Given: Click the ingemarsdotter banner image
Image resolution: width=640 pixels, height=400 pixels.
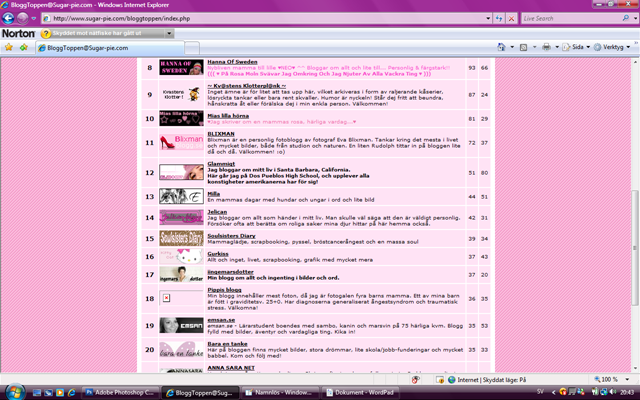Looking at the screenshot, I should click(x=181, y=274).
